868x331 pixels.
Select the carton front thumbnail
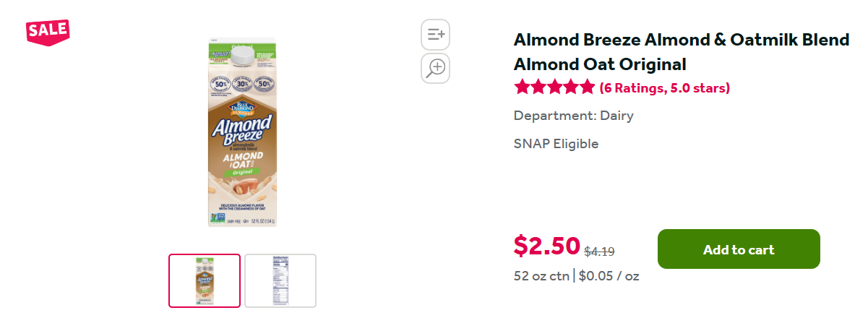point(205,280)
